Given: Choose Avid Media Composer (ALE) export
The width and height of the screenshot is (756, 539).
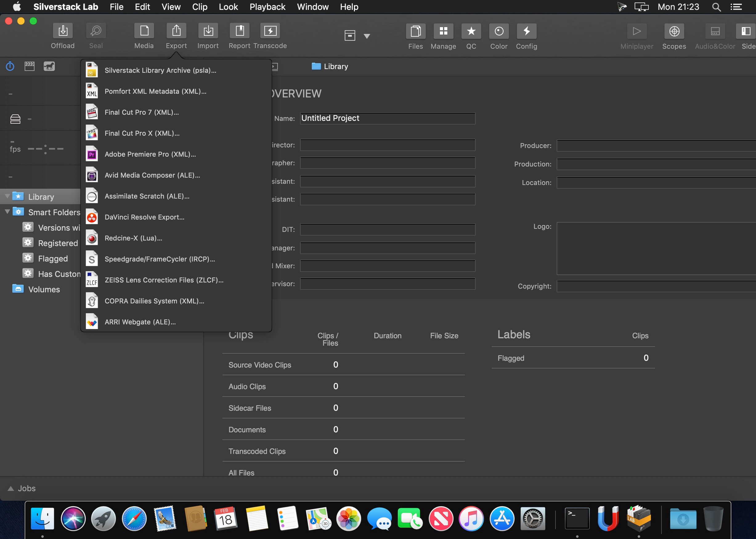Looking at the screenshot, I should (x=176, y=175).
